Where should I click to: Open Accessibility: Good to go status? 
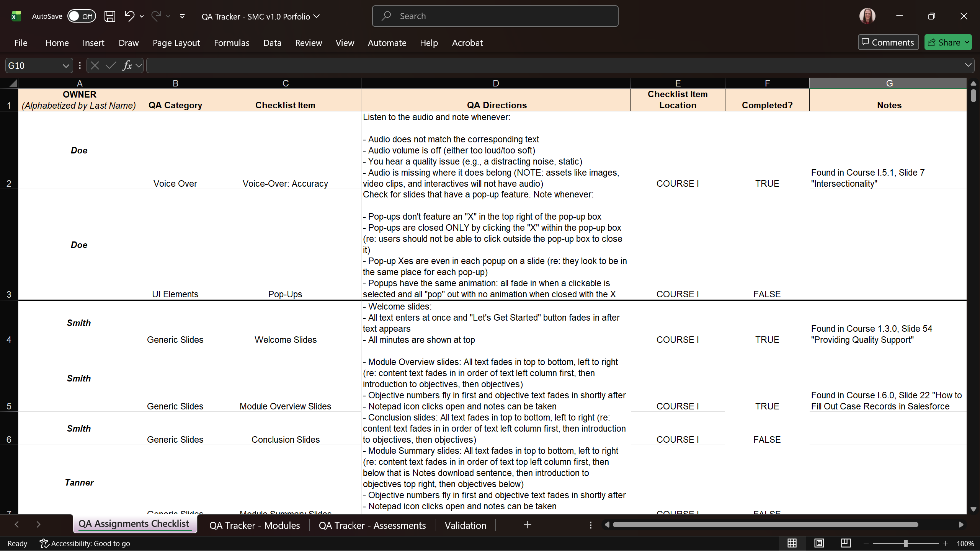pyautogui.click(x=85, y=543)
